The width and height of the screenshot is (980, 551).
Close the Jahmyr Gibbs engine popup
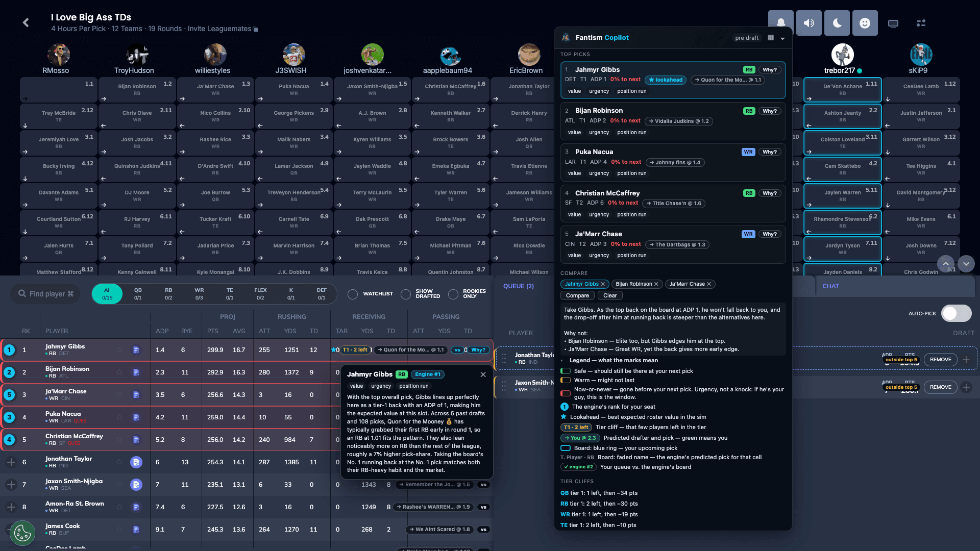[x=483, y=374]
